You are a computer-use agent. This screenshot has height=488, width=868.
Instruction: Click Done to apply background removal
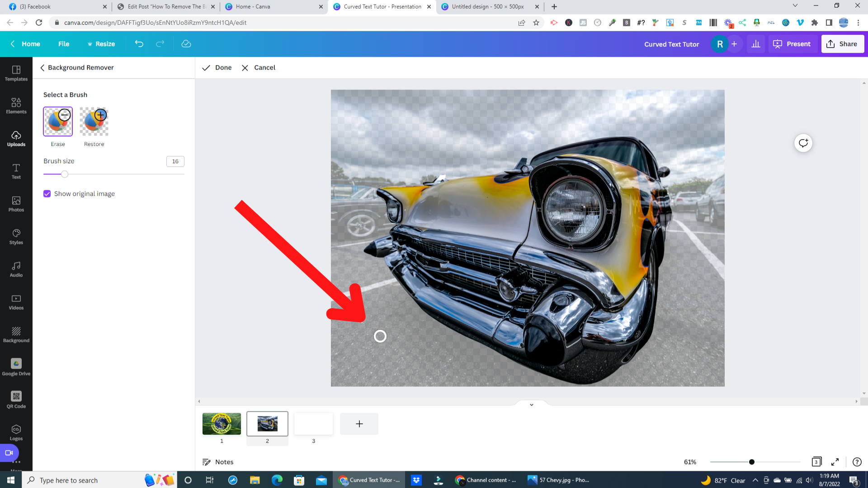tap(217, 67)
